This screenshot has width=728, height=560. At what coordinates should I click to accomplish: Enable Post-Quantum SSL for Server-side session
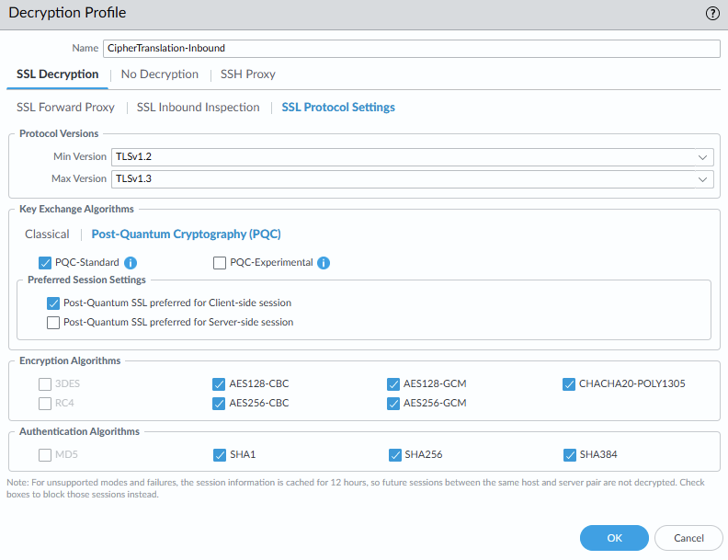click(53, 323)
